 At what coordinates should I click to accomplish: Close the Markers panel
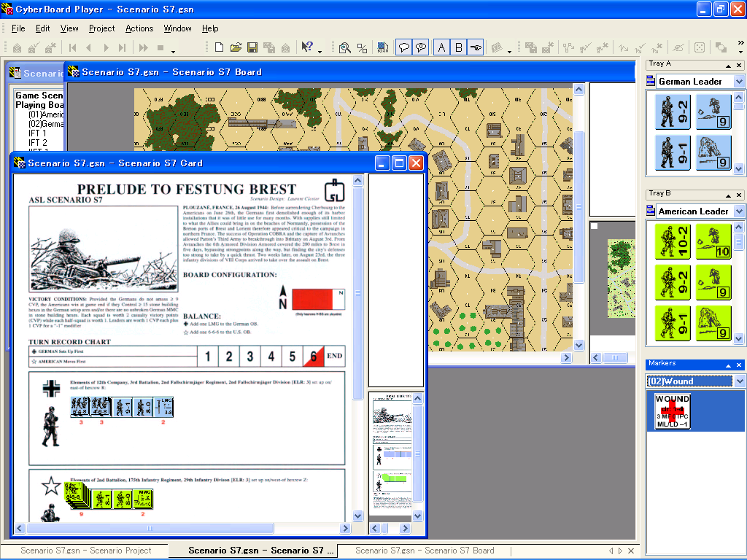coord(739,365)
